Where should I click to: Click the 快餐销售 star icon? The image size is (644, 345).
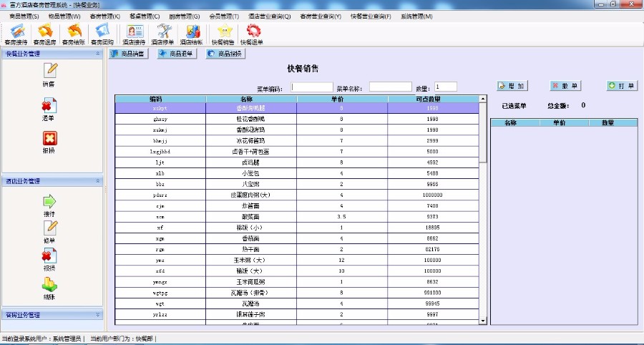click(x=223, y=34)
